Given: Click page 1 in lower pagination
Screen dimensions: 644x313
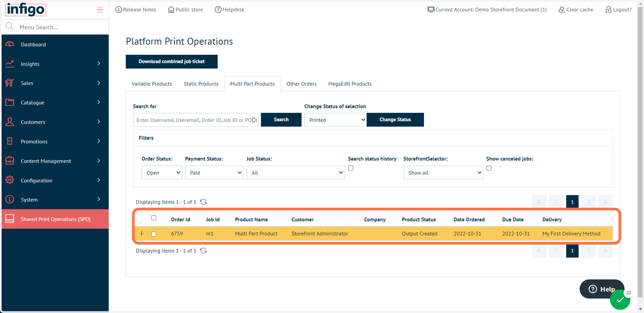Looking at the screenshot, I should [572, 251].
